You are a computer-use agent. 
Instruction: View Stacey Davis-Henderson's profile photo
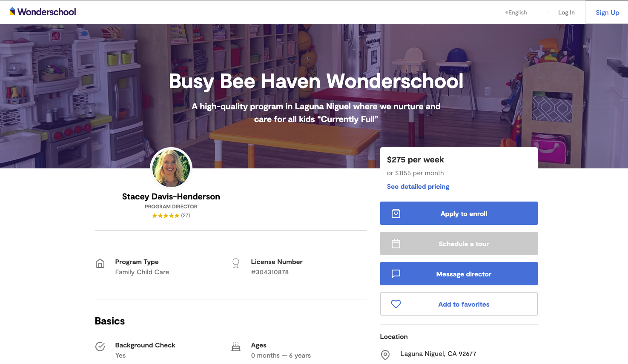pyautogui.click(x=171, y=168)
